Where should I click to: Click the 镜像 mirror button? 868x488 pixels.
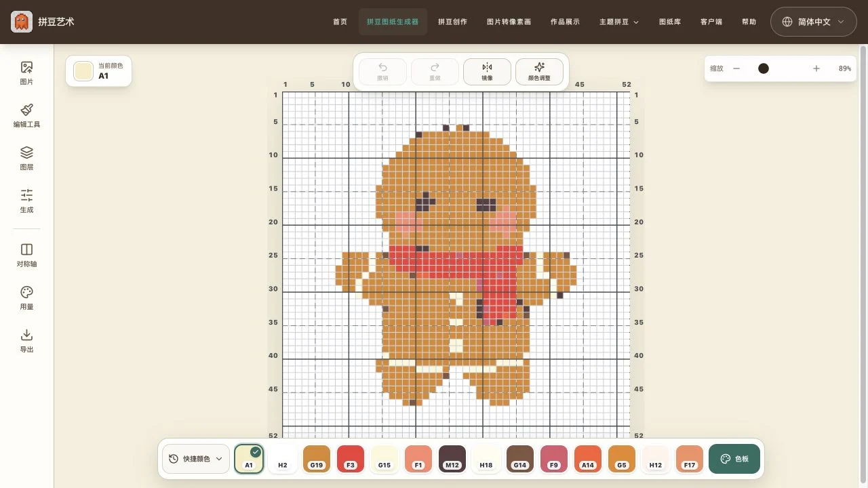pyautogui.click(x=487, y=71)
